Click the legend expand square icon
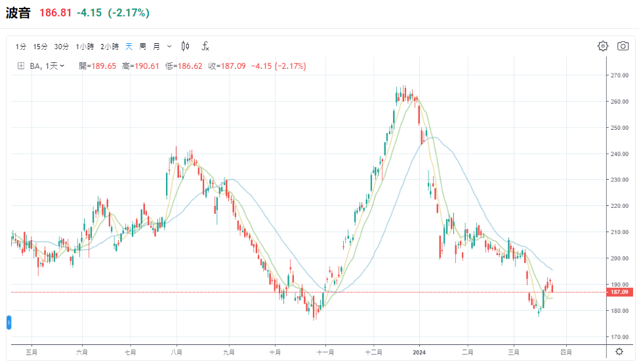Viewport: 639px width, 364px height. click(x=21, y=66)
